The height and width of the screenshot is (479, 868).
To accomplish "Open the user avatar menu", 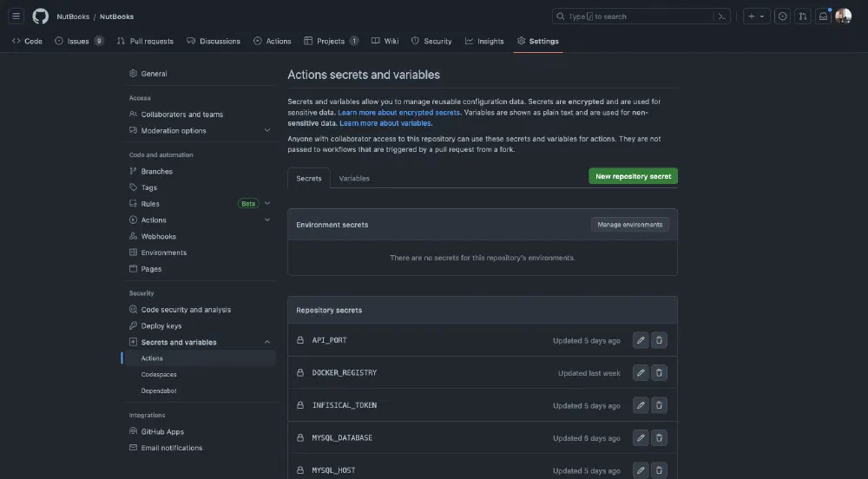I will pyautogui.click(x=843, y=16).
